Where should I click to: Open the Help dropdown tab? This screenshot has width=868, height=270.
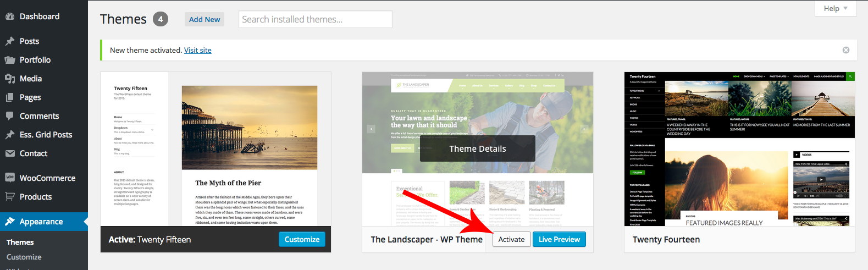coord(836,8)
